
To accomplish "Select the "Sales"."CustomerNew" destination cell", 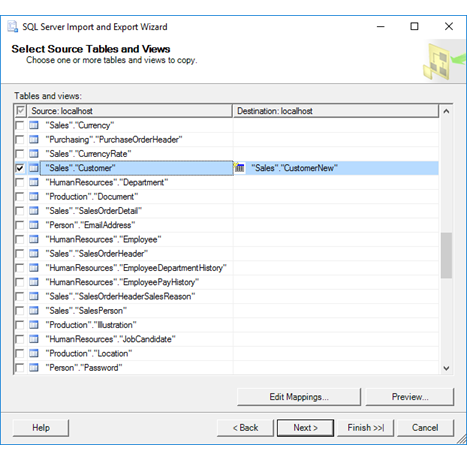I will pos(336,168).
